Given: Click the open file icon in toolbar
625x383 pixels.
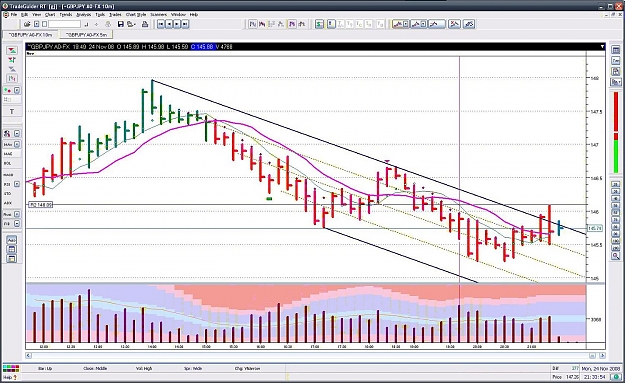Looking at the screenshot, I should tap(27, 24).
